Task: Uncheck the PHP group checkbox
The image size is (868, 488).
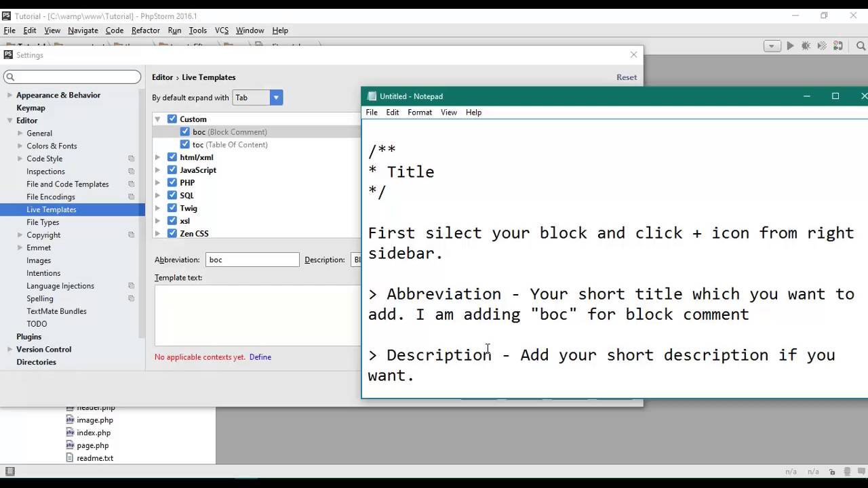Action: click(172, 182)
